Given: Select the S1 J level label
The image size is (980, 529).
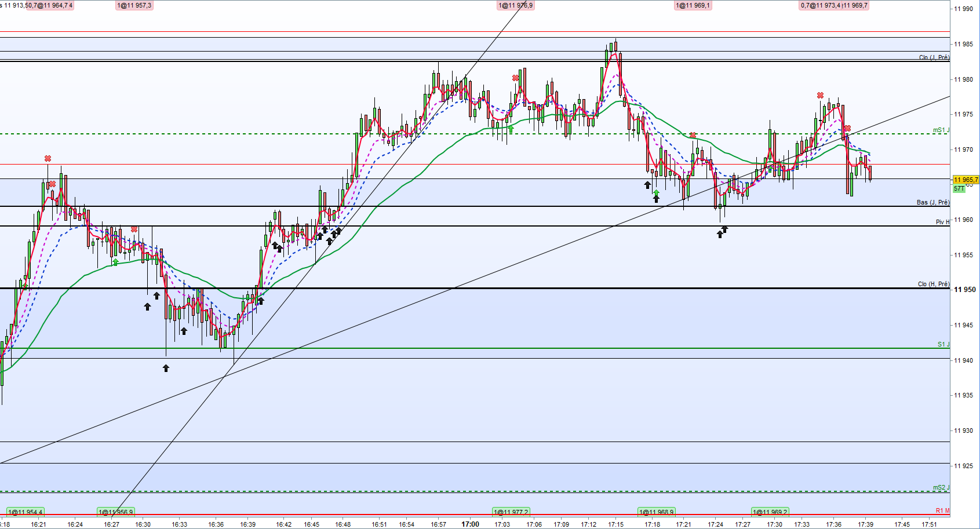Looking at the screenshot, I should pyautogui.click(x=943, y=344).
